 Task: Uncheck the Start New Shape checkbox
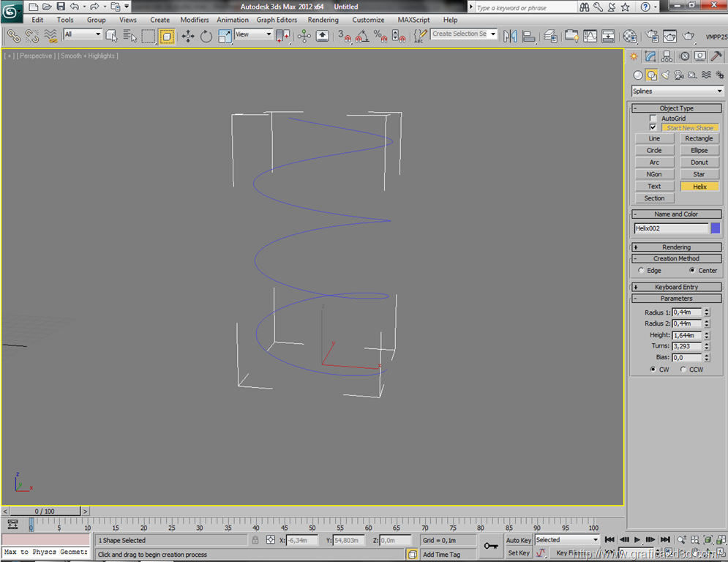tap(653, 127)
